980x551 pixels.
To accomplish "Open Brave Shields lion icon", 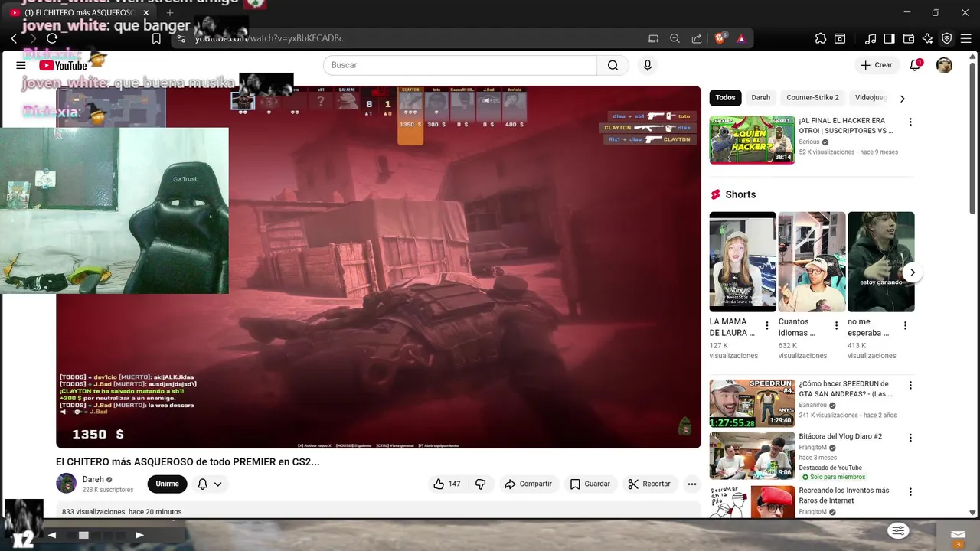I will (720, 38).
